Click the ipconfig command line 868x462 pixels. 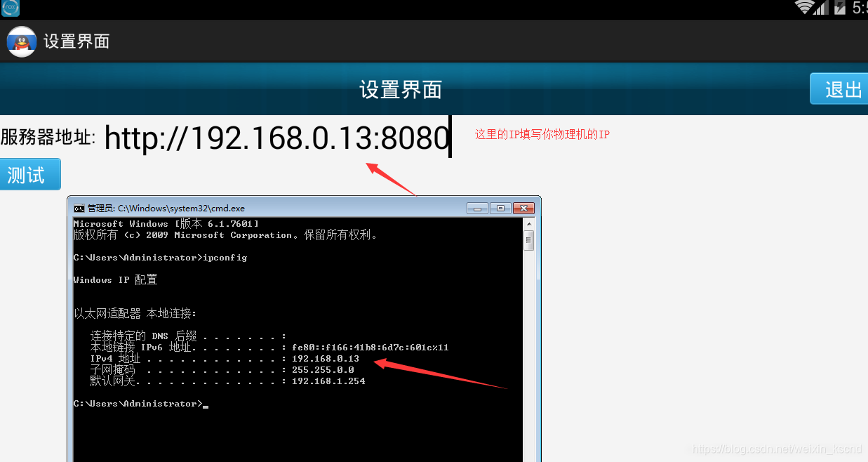click(160, 258)
